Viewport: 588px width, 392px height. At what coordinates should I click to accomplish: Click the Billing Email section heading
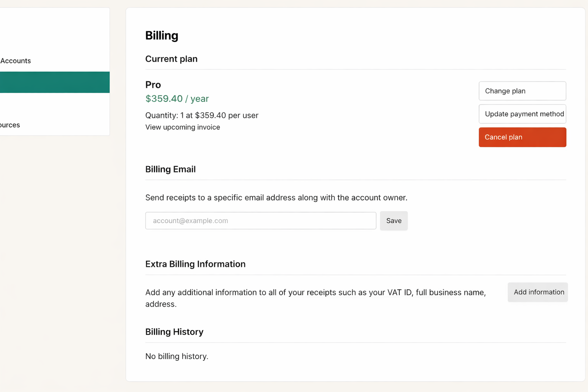coord(170,169)
